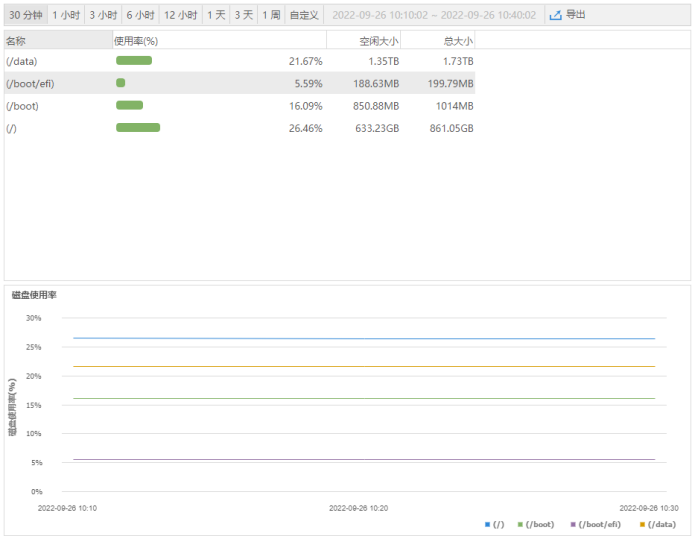
Task: Switch to the 1 天 view
Action: tap(216, 15)
